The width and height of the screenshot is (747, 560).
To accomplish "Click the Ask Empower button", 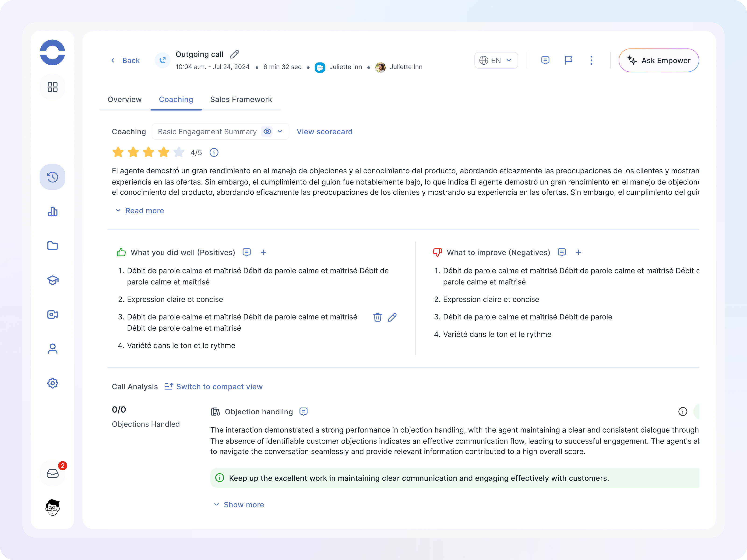I will point(659,60).
